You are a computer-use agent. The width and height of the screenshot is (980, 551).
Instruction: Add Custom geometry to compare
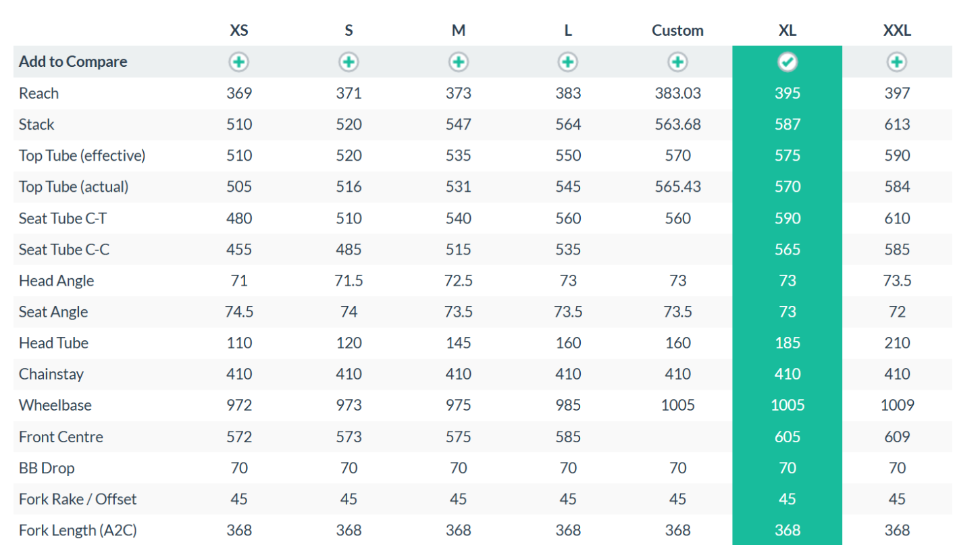pos(677,62)
